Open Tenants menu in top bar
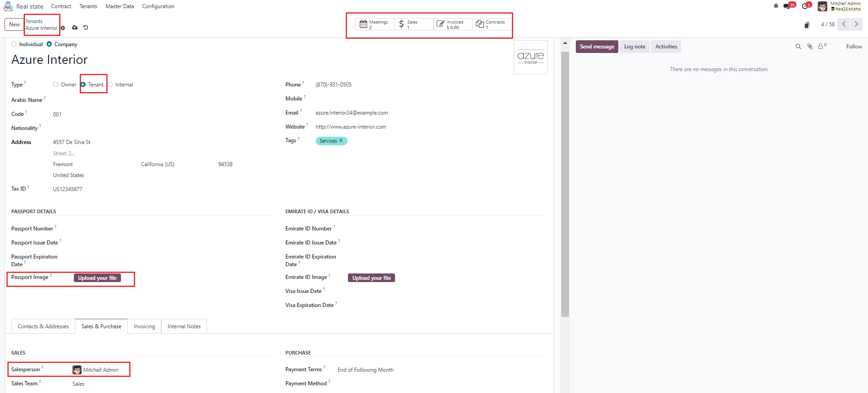The image size is (868, 393). click(x=88, y=6)
